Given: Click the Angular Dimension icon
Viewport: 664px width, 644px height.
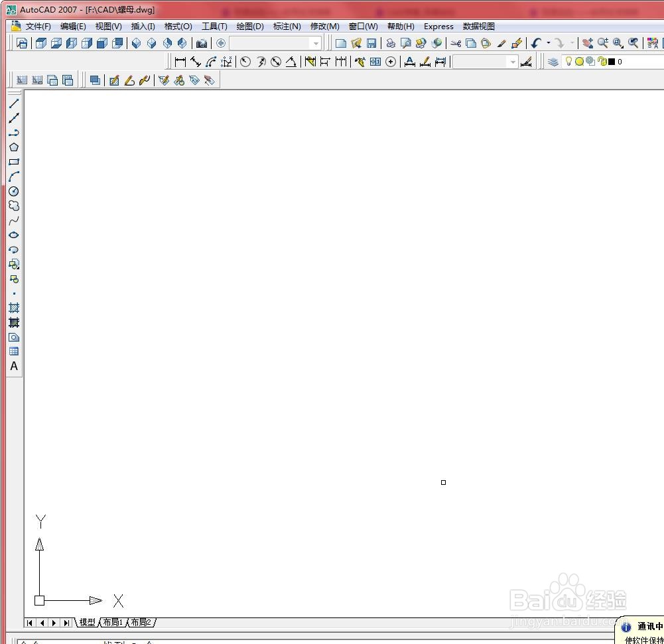Looking at the screenshot, I should pos(291,62).
